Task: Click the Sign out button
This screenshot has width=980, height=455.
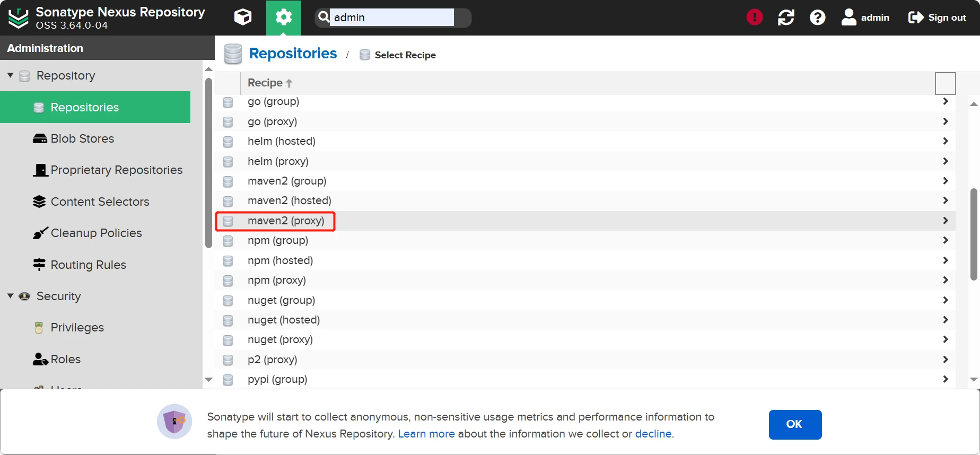Action: [x=937, y=17]
